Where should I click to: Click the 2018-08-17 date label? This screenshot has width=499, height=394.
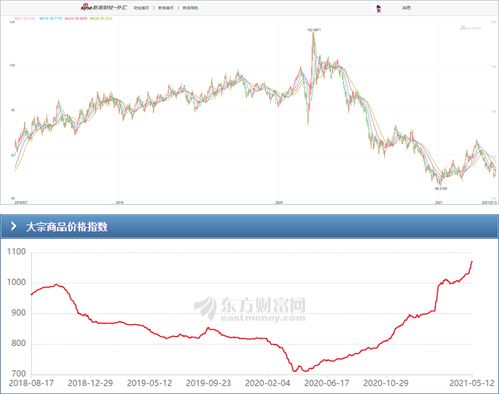[x=31, y=383]
